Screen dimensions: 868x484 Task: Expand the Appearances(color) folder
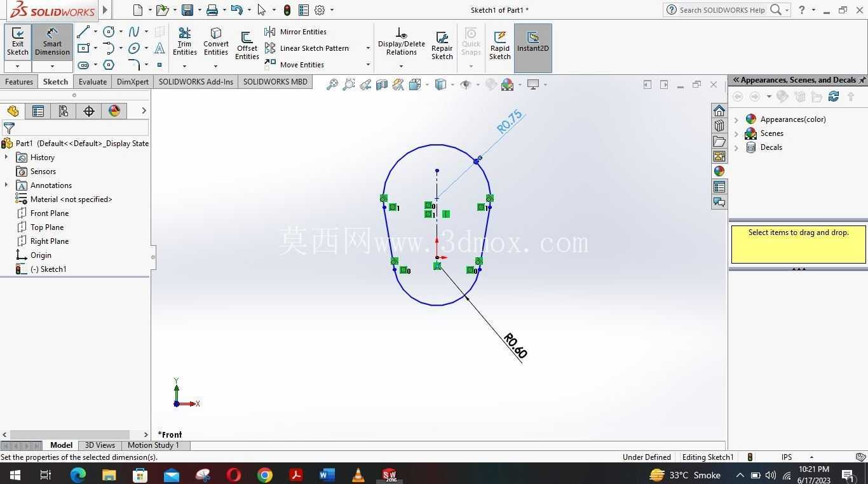[736, 119]
